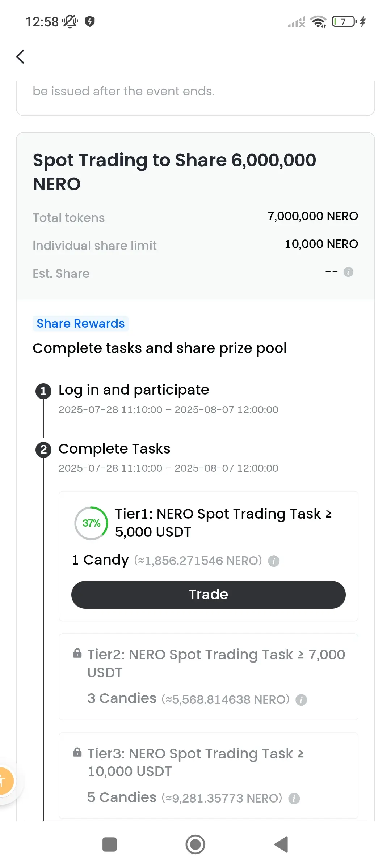This screenshot has height=868, width=391.
Task: Tap the Tier2 lock icon
Action: pyautogui.click(x=77, y=653)
